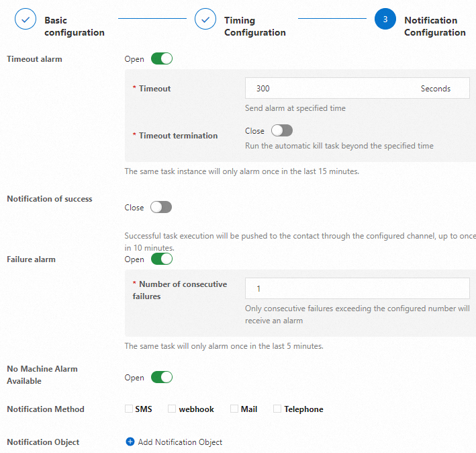This screenshot has height=453, width=476.
Task: Click the Seconds unit suffix in Timeout field
Action: point(436,89)
